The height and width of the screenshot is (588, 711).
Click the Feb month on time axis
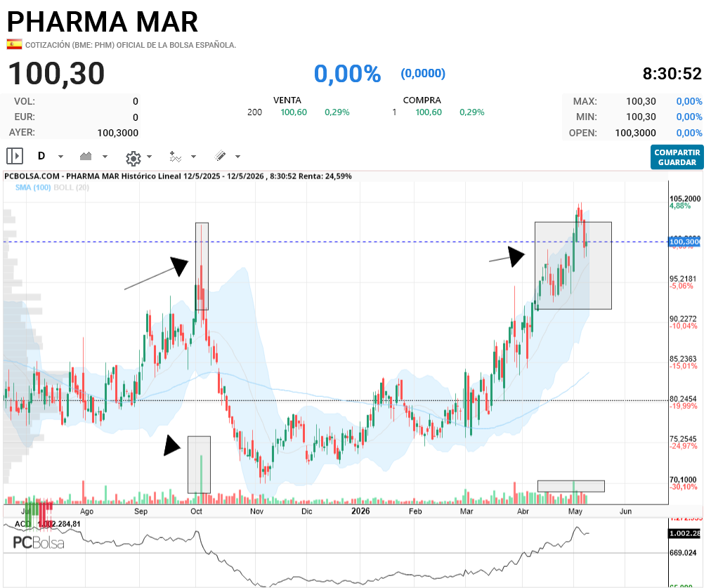pyautogui.click(x=415, y=511)
